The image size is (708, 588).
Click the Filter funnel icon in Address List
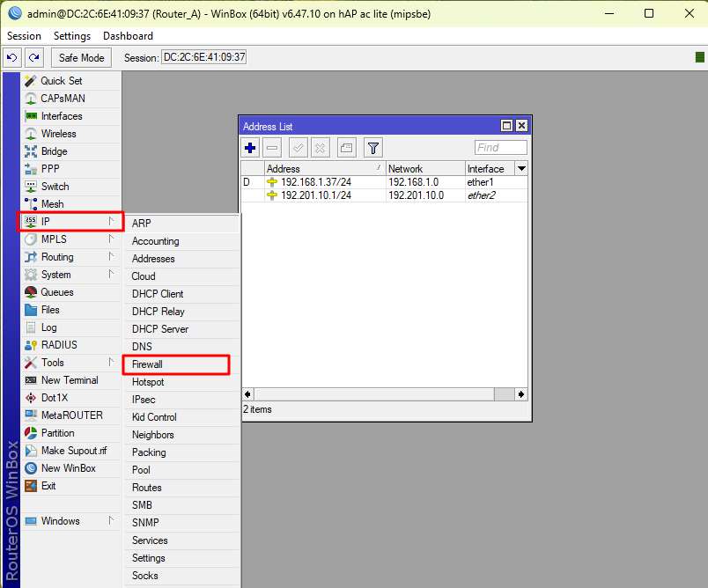(372, 148)
